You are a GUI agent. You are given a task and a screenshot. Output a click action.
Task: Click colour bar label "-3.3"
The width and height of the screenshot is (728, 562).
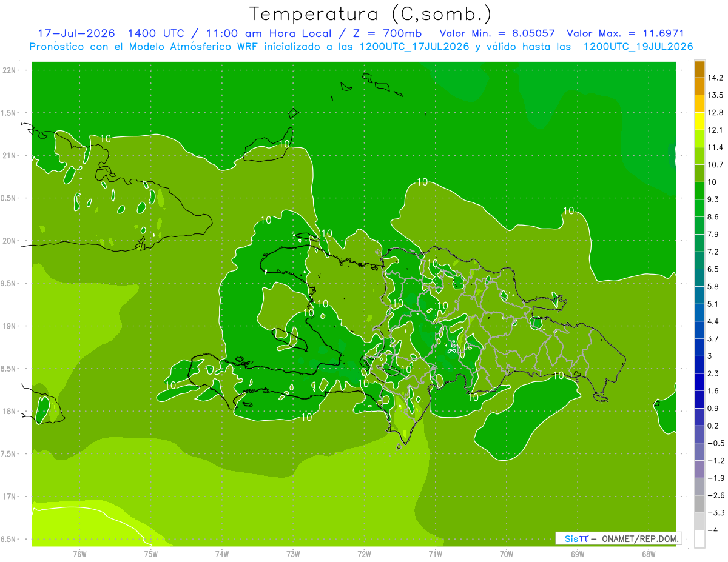click(716, 512)
